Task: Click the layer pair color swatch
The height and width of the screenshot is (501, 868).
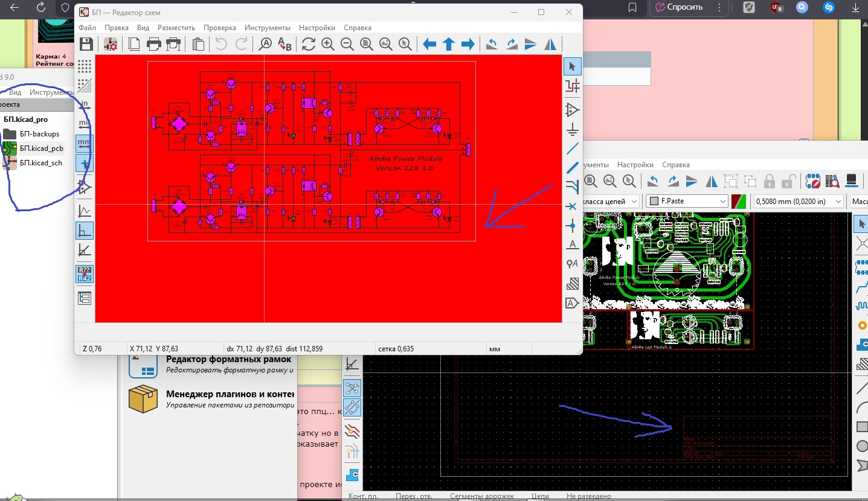Action: click(738, 201)
